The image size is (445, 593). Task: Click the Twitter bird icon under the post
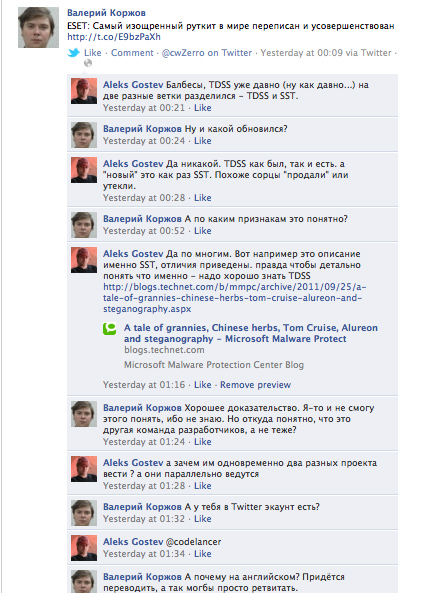click(x=73, y=53)
